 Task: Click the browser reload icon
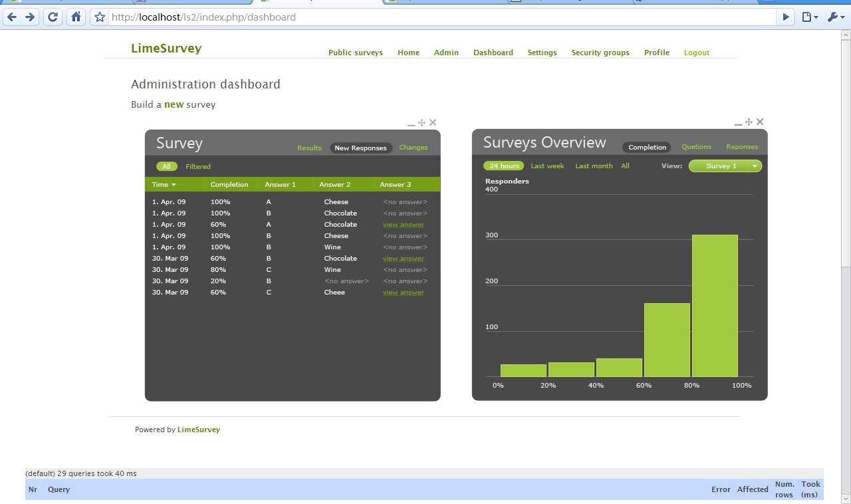click(53, 17)
